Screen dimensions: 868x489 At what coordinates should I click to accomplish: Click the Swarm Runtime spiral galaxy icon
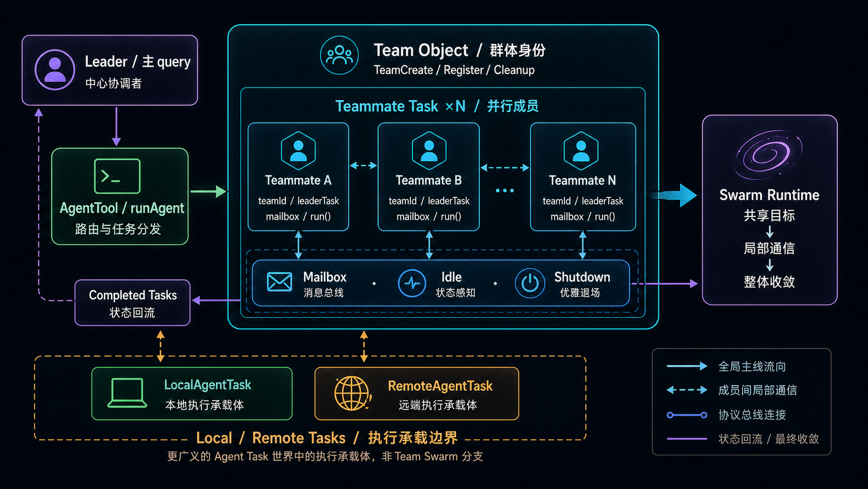[x=769, y=154]
